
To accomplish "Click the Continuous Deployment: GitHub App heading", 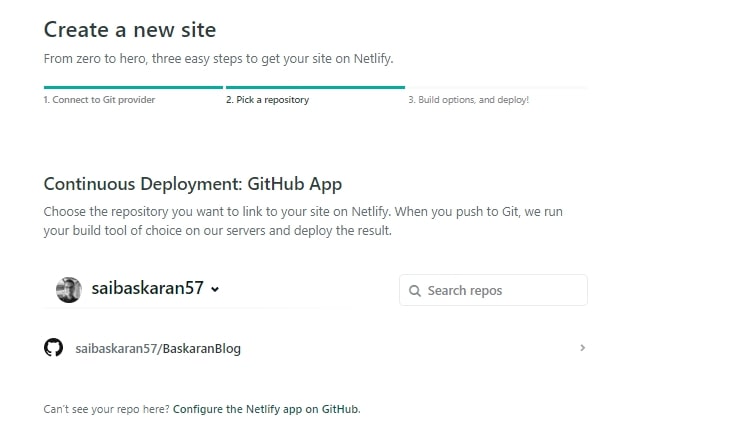I will [x=193, y=184].
